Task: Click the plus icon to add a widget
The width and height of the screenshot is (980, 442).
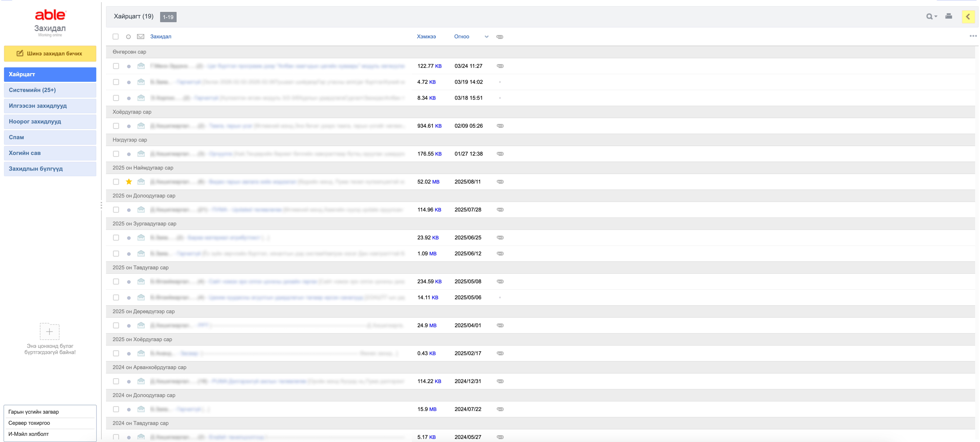Action: click(x=50, y=331)
